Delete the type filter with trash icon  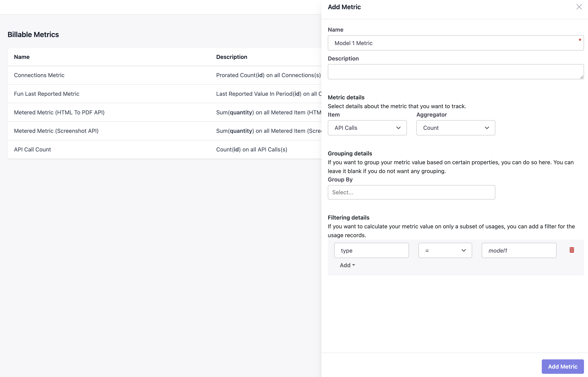click(x=572, y=250)
